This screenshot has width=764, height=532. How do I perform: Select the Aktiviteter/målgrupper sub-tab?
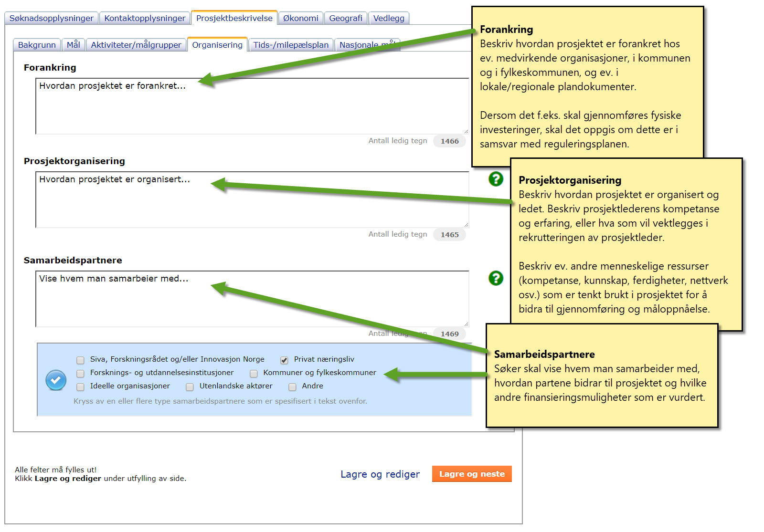(x=136, y=45)
